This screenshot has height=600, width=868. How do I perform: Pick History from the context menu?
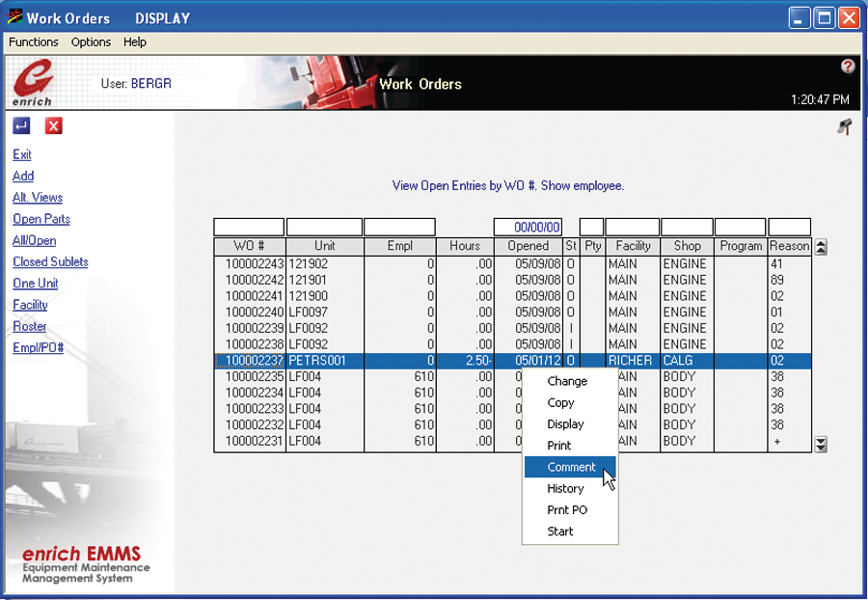[565, 488]
